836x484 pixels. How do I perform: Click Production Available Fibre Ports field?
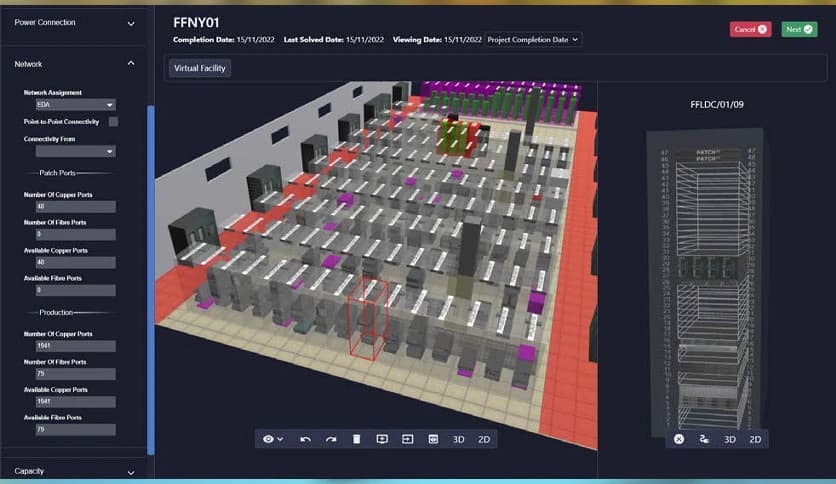[x=75, y=429]
